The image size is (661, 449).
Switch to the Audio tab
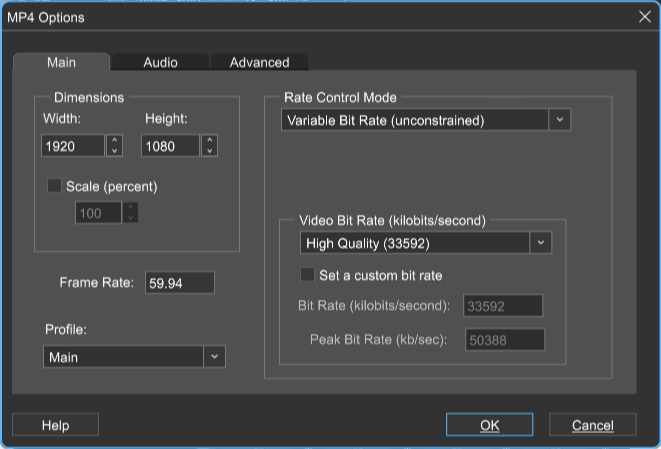pyautogui.click(x=160, y=62)
